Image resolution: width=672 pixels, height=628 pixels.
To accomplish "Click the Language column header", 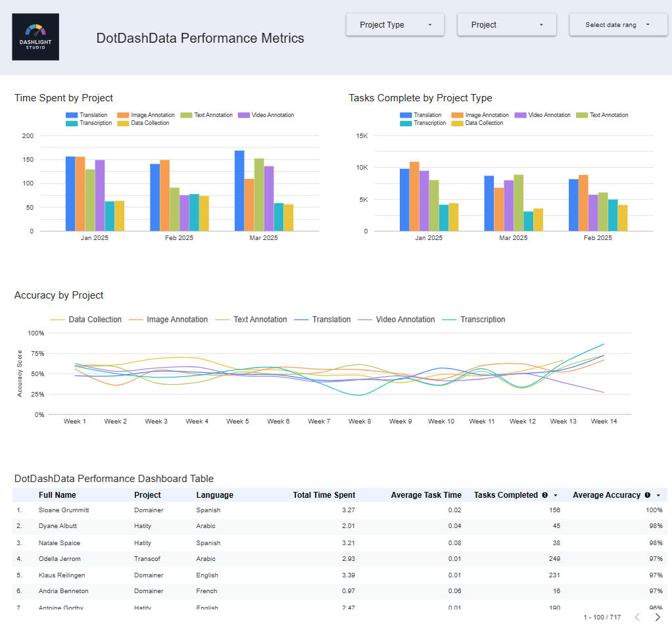I will point(214,495).
